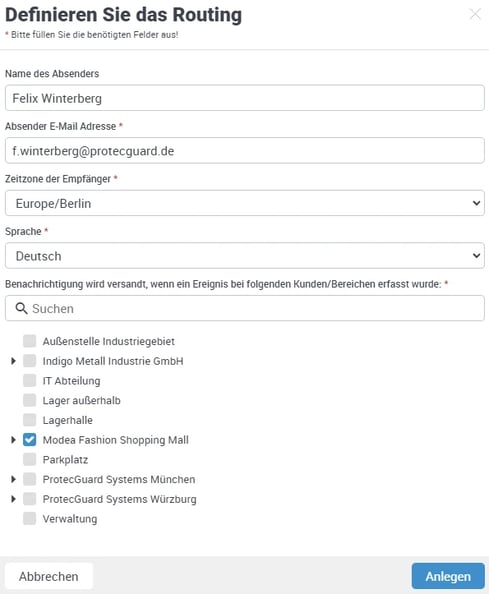The height and width of the screenshot is (594, 489).
Task: Click the Abbrechen button
Action: click(49, 576)
